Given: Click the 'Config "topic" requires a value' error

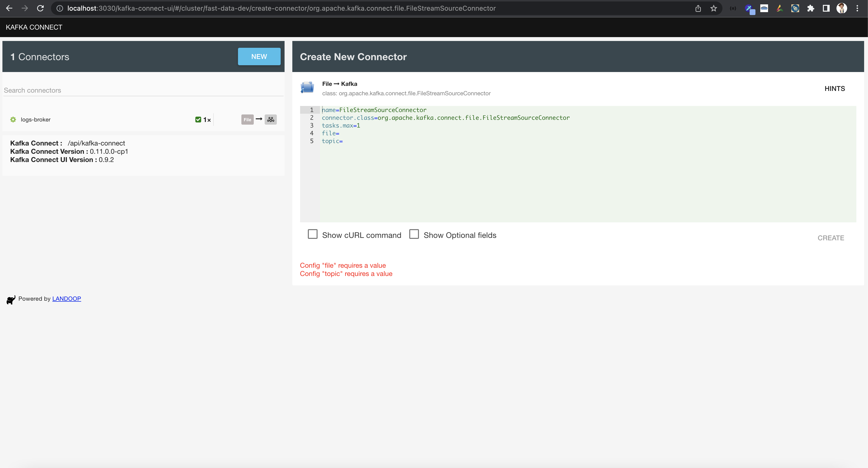Looking at the screenshot, I should pyautogui.click(x=346, y=274).
